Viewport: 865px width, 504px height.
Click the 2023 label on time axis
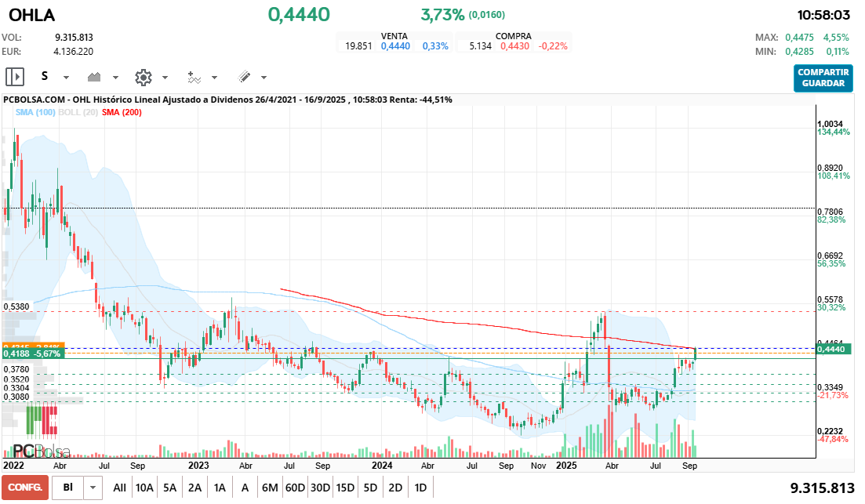198,466
